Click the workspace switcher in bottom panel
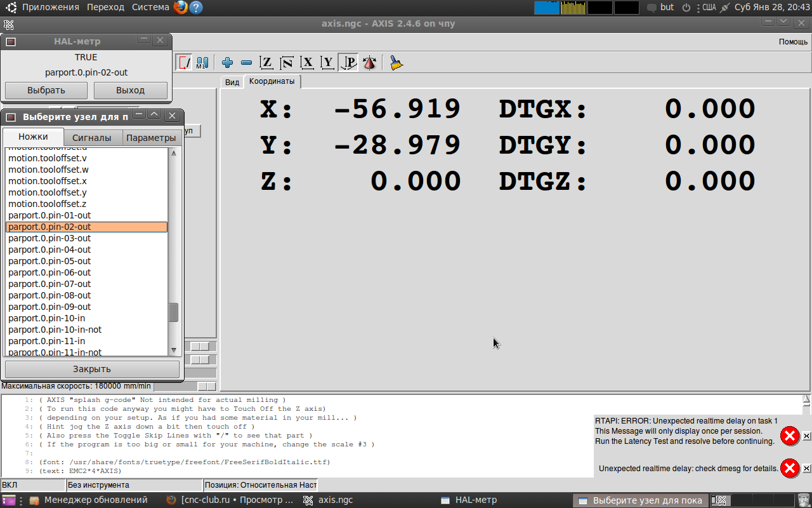Image resolution: width=812 pixels, height=508 pixels. tap(752, 500)
